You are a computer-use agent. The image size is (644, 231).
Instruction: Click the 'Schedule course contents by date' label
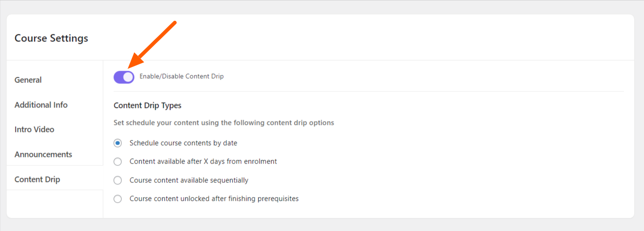pyautogui.click(x=183, y=143)
